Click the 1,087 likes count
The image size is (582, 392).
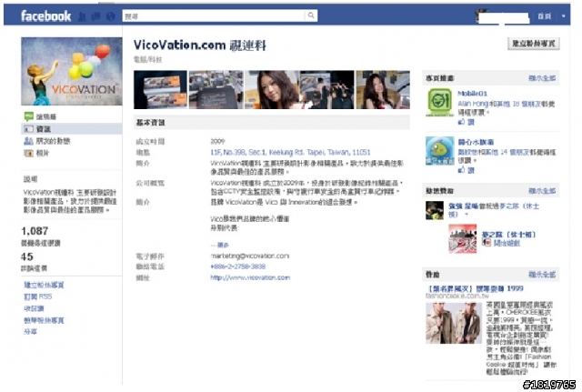pos(35,231)
